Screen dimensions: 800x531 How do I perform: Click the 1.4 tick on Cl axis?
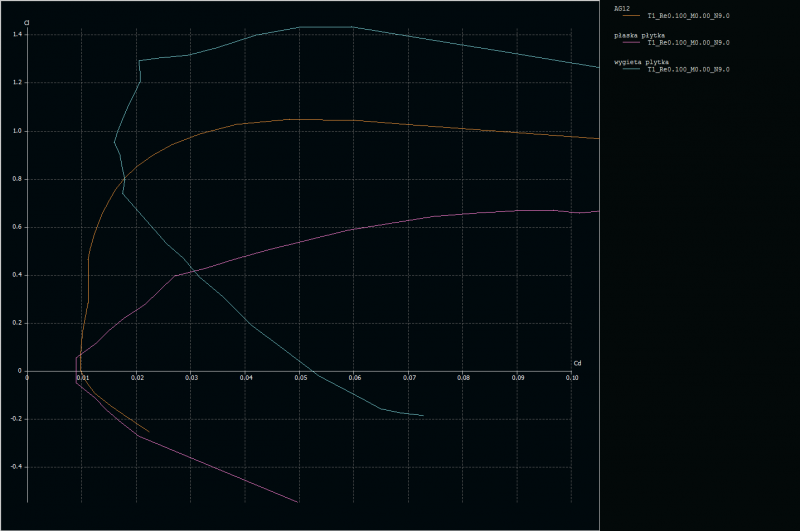click(17, 34)
